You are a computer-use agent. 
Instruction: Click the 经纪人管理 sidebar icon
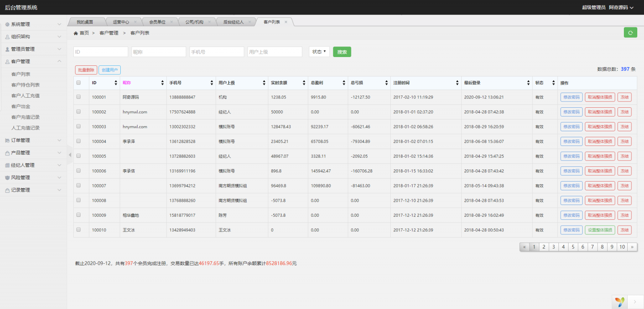[x=7, y=165]
